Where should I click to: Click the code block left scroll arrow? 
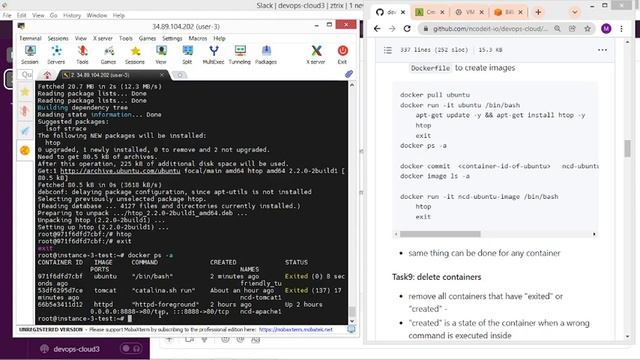pyautogui.click(x=396, y=234)
